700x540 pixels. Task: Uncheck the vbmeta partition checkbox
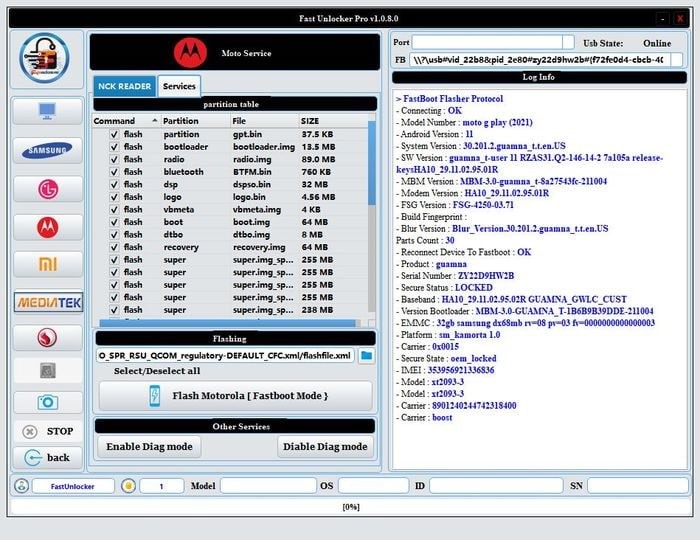[x=114, y=210]
